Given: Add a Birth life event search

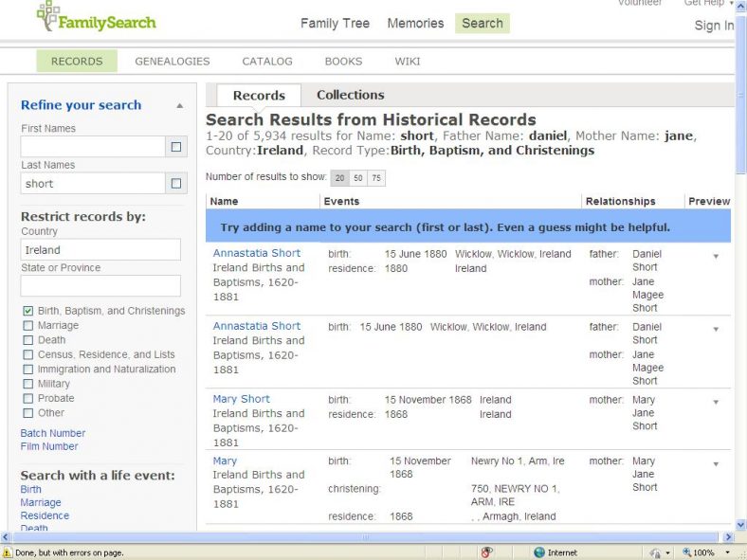Looking at the screenshot, I should click(x=31, y=490).
